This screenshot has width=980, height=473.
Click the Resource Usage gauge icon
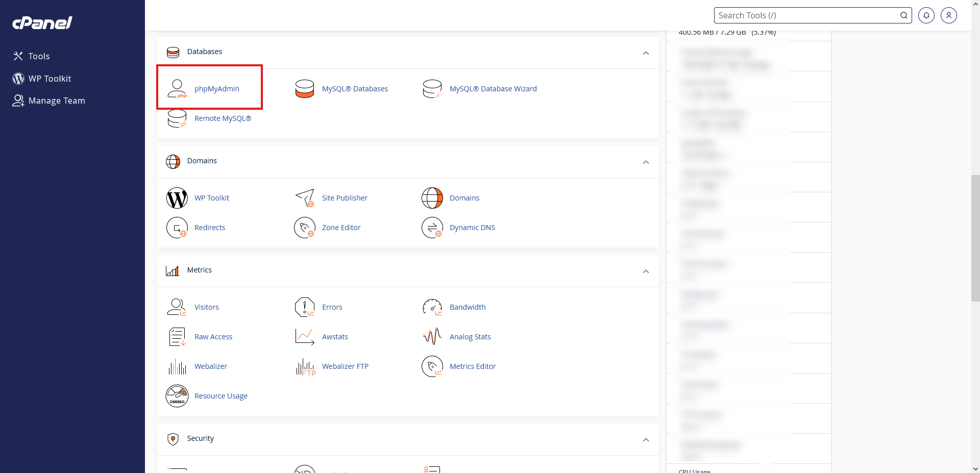point(177,396)
